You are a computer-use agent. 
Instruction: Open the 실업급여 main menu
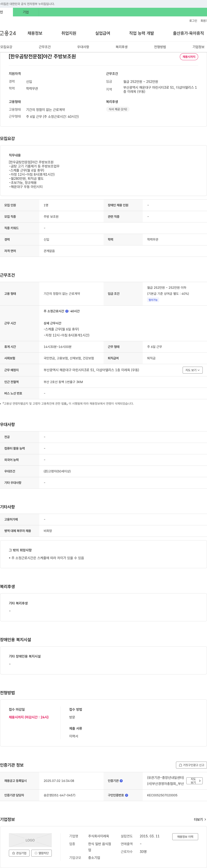tap(103, 33)
